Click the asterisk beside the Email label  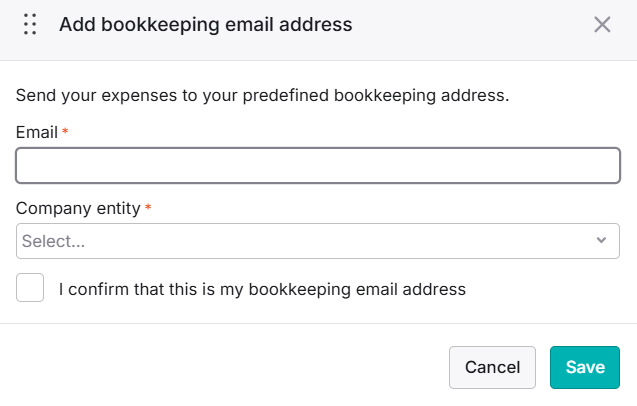coord(65,131)
